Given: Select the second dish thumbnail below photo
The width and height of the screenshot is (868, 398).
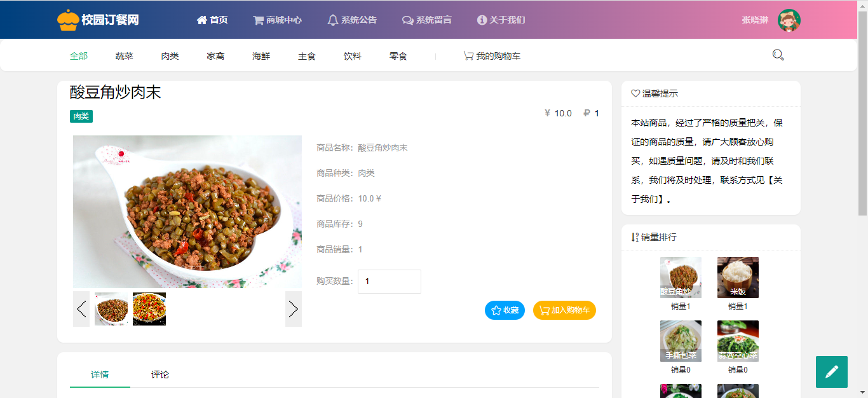Looking at the screenshot, I should (x=149, y=309).
